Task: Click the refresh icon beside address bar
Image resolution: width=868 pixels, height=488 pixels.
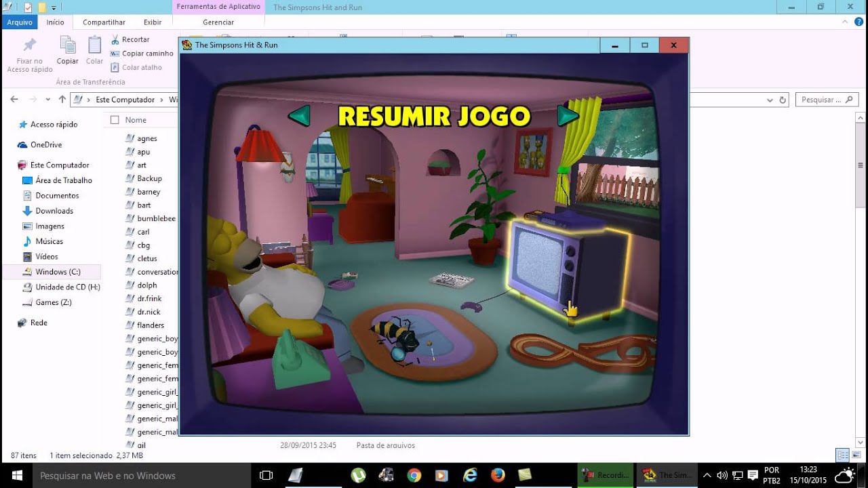Action: click(783, 100)
